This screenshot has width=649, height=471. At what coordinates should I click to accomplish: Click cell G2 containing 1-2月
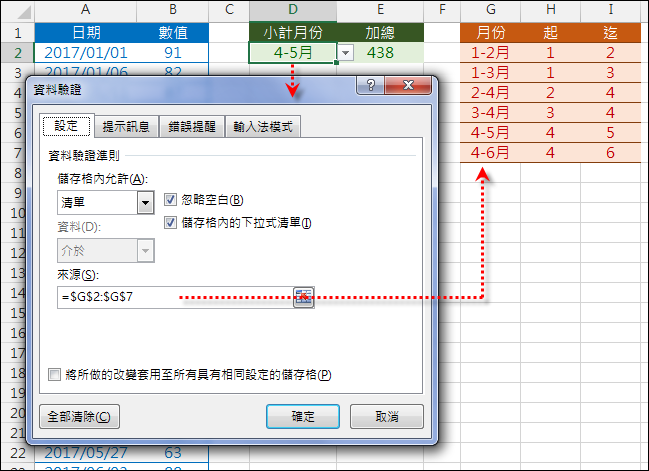[x=490, y=53]
